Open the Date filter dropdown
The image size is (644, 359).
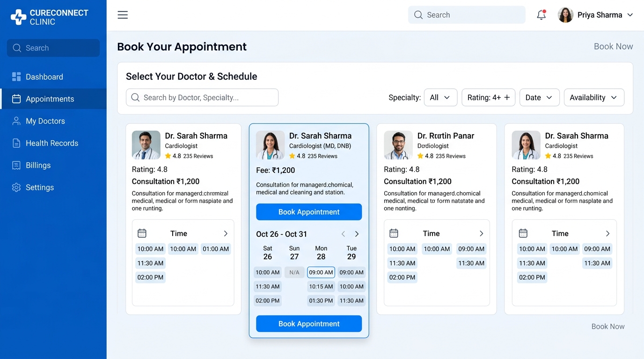point(539,97)
